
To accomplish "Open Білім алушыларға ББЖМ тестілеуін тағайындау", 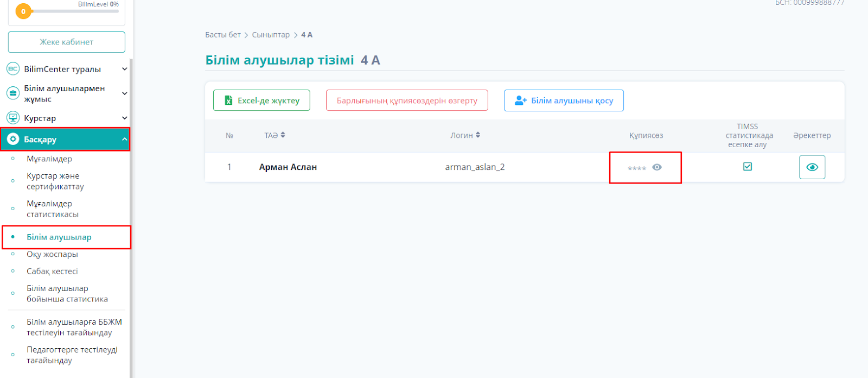I will (x=74, y=327).
